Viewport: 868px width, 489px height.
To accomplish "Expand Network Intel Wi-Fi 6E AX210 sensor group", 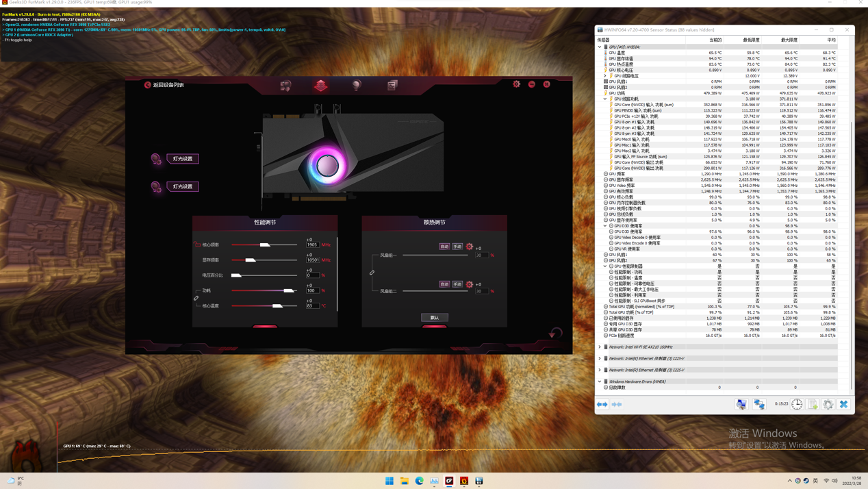I will 600,347.
